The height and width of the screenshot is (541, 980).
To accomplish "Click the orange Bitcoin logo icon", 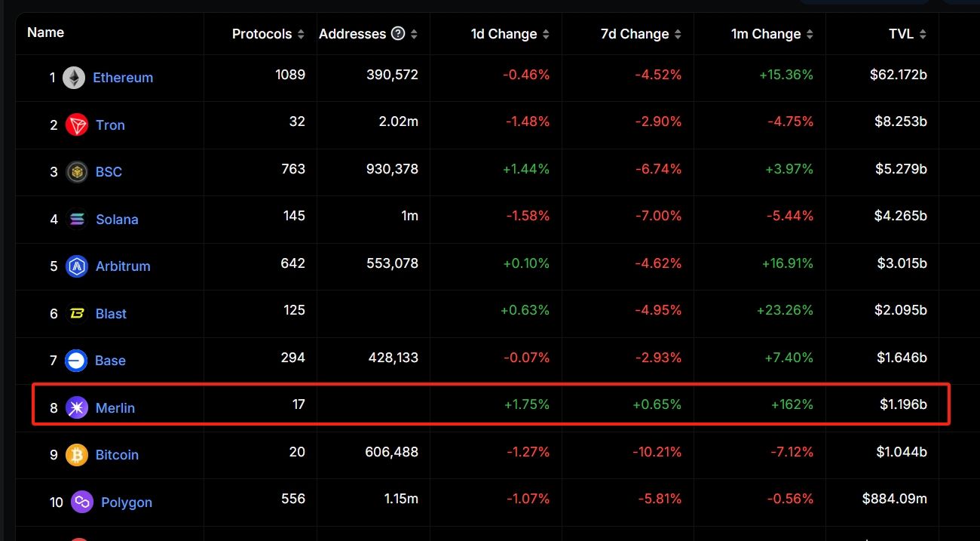I will point(77,455).
